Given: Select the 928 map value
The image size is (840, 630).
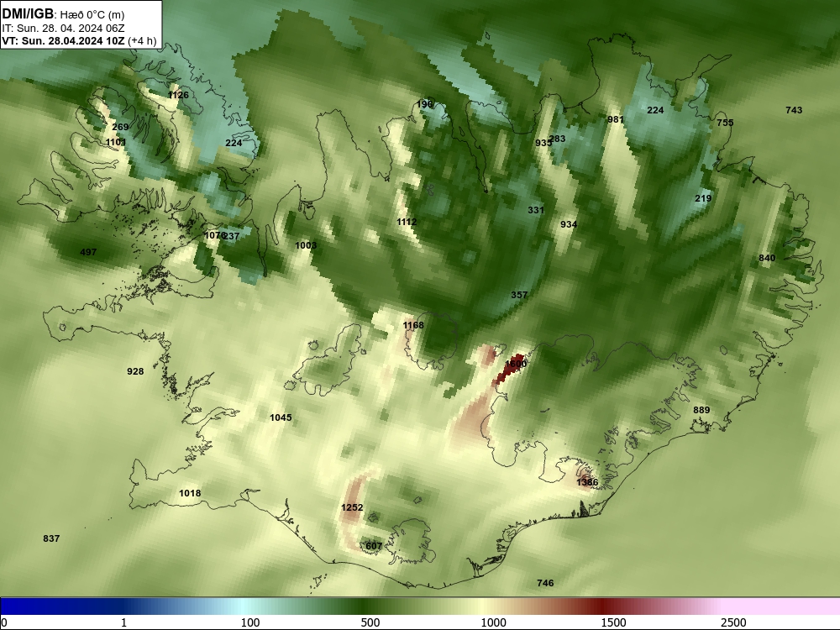Looking at the screenshot, I should coord(135,372).
